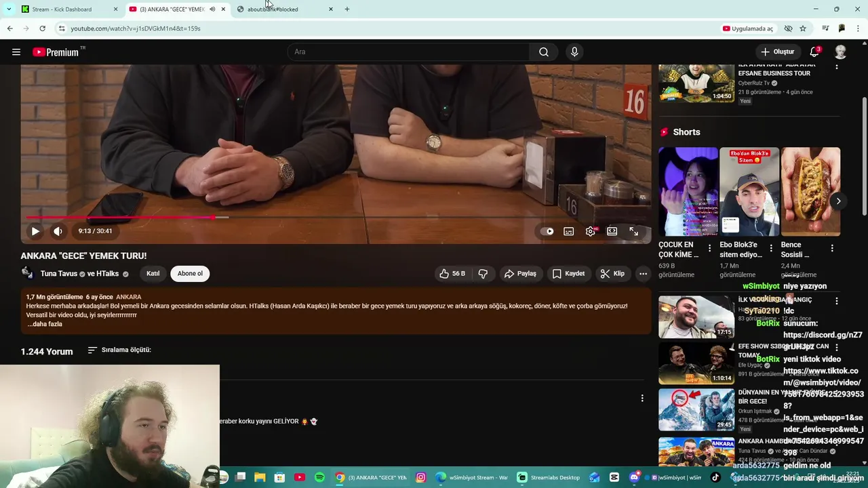Create a clip with Klip button
The width and height of the screenshot is (868, 488).
[612, 274]
